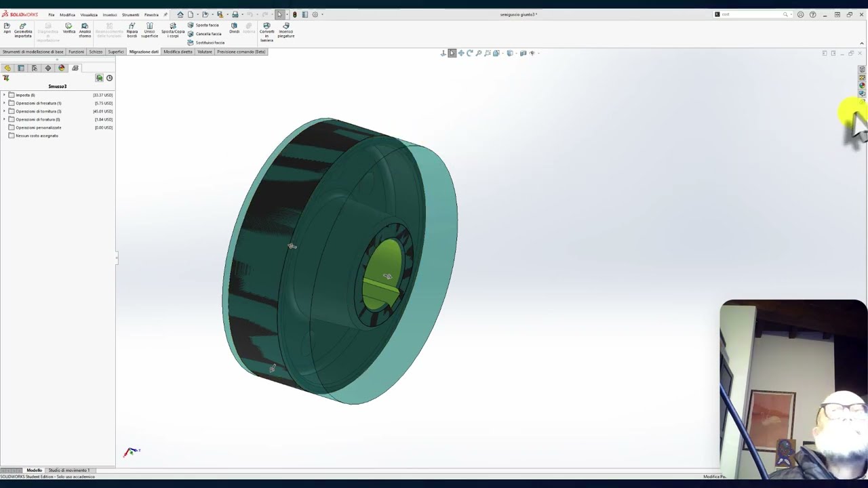Expand Operazioni di foratura folder
Image resolution: width=868 pixels, height=488 pixels.
pyautogui.click(x=4, y=119)
